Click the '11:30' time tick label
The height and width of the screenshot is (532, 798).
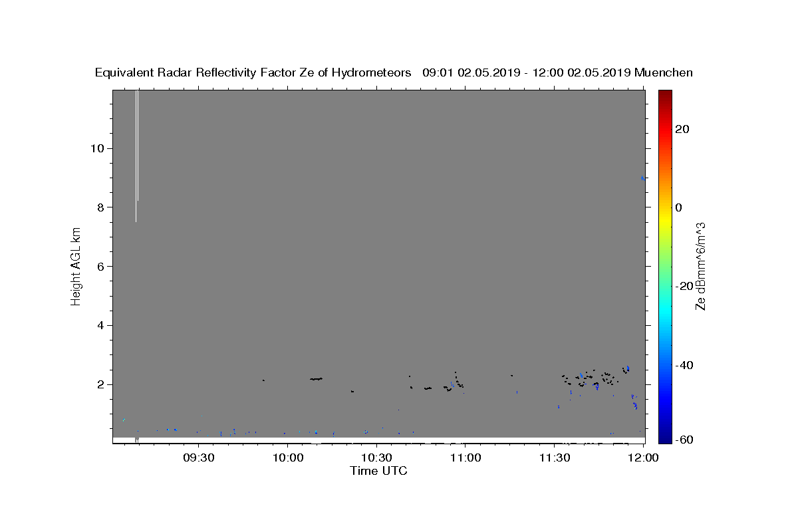pos(554,458)
